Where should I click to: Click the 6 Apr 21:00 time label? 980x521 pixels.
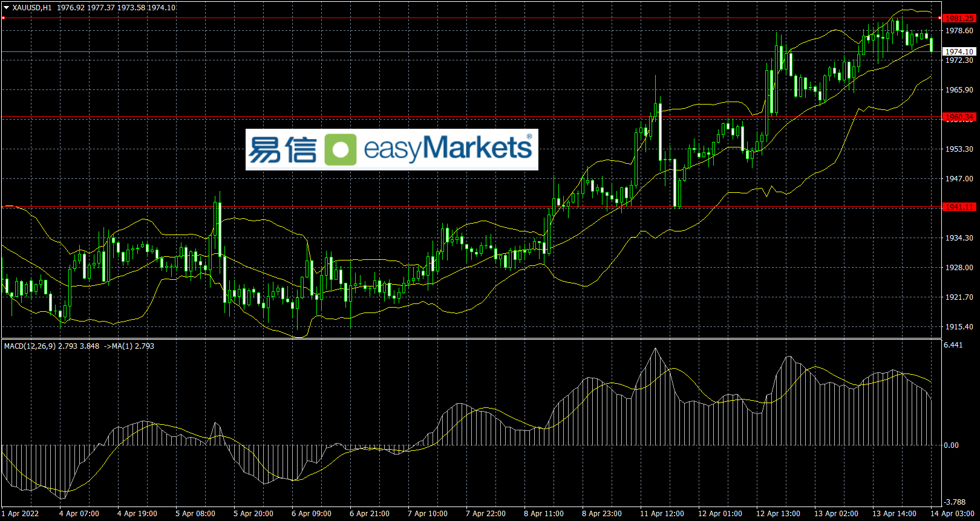pyautogui.click(x=370, y=514)
